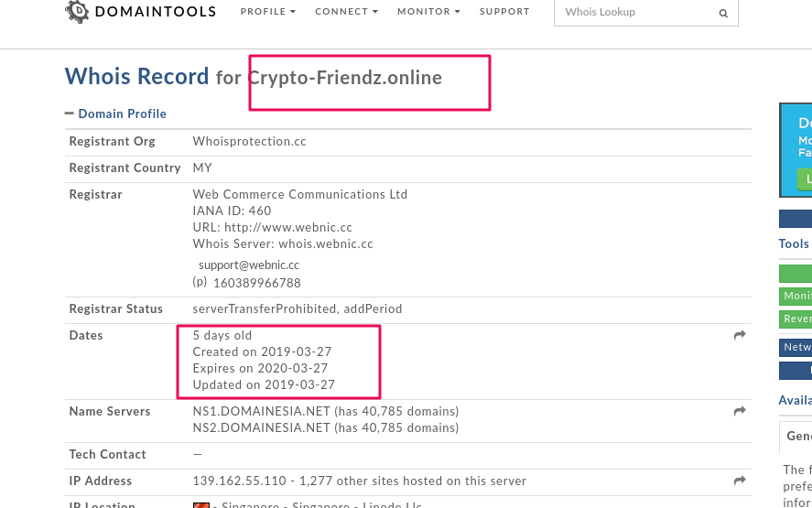
Task: Click the Whoisprotection.cc registrant org value
Action: [x=250, y=141]
